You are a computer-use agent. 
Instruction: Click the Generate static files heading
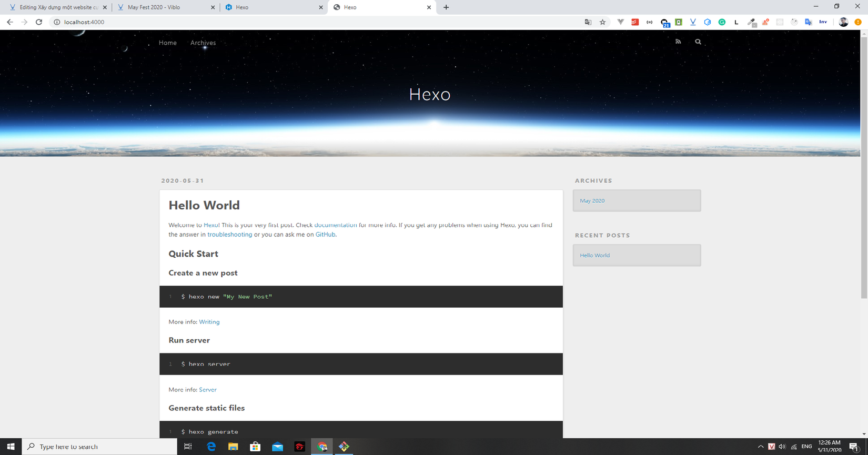coord(206,408)
